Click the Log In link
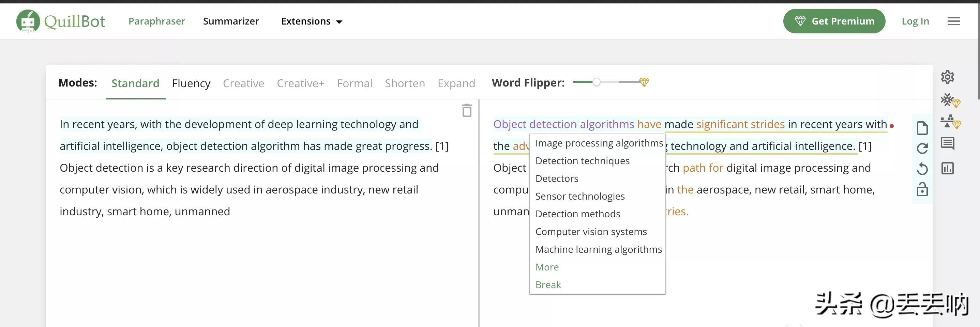980x327 pixels. click(915, 21)
